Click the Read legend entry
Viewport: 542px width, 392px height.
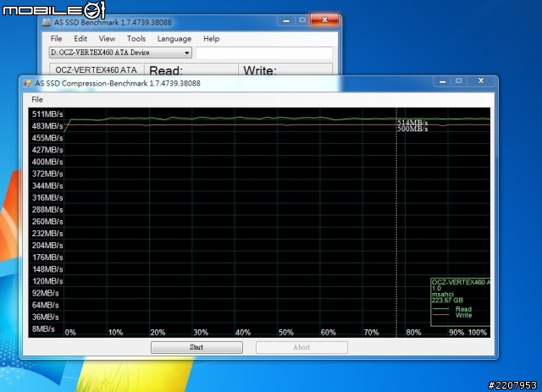click(463, 309)
